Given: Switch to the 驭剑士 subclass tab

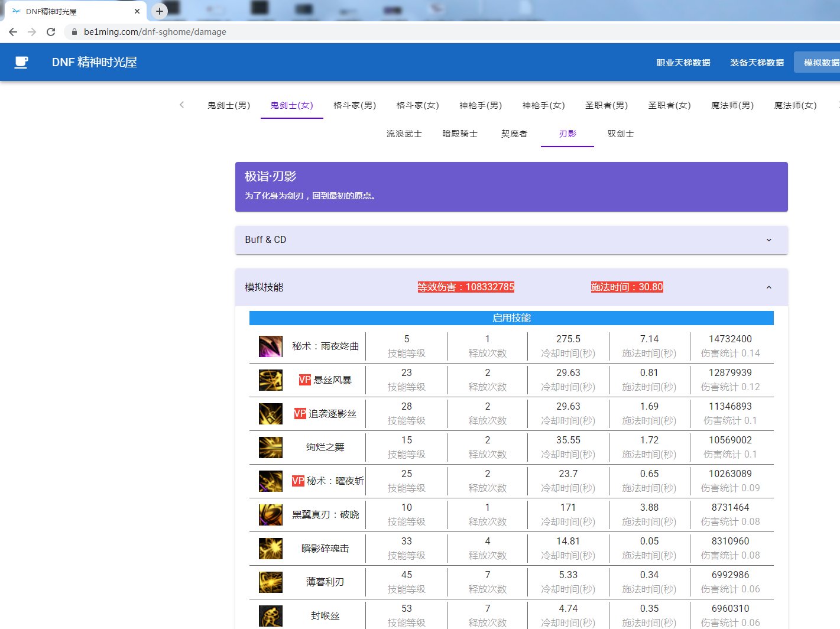Looking at the screenshot, I should [620, 134].
